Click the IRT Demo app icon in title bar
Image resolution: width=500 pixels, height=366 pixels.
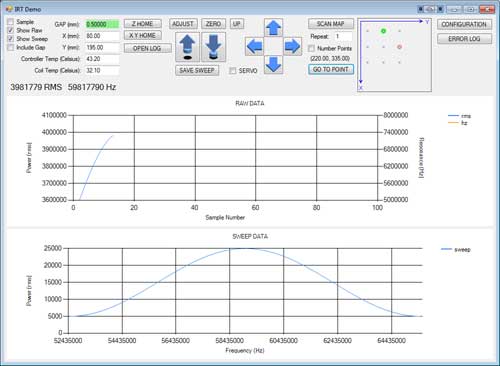coord(9,9)
